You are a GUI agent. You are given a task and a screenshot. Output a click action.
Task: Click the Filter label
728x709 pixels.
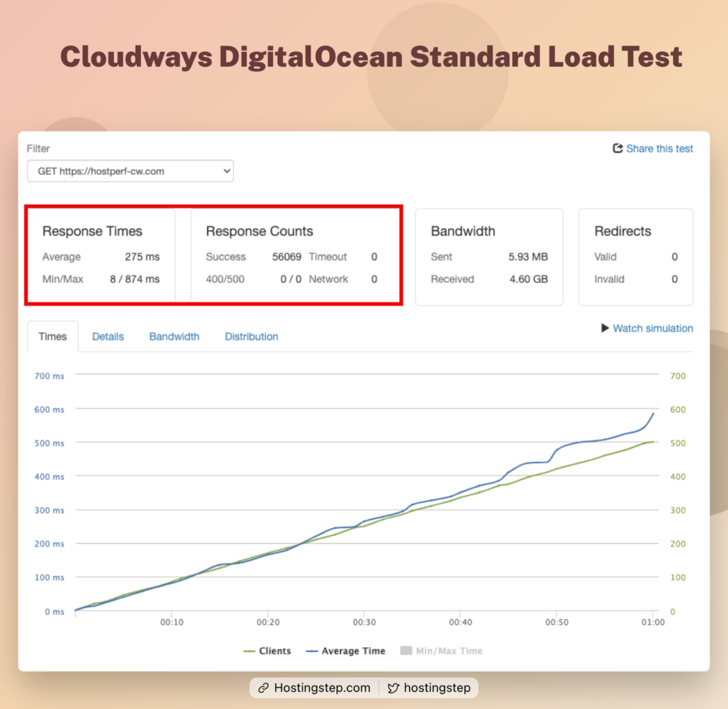click(38, 149)
